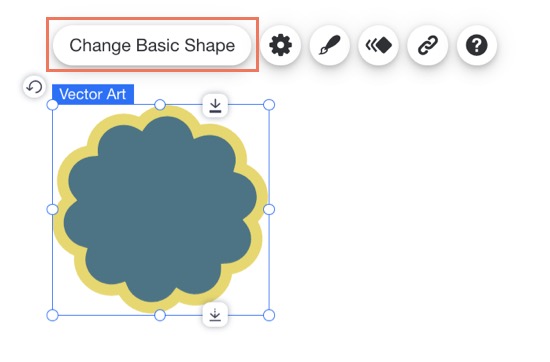Open the Animation icon
Viewport: 550px width, 362px height.
(378, 45)
